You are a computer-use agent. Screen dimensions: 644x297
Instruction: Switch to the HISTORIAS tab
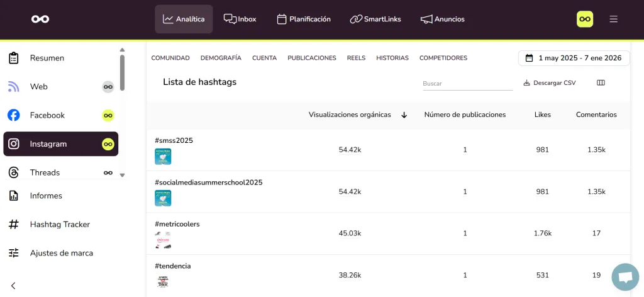(x=392, y=58)
